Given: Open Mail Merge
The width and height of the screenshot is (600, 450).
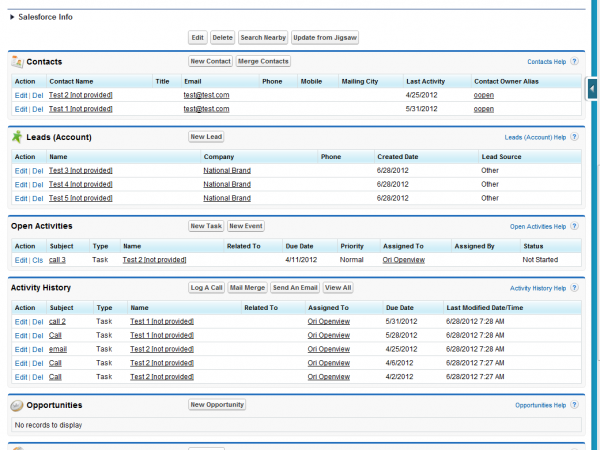Looking at the screenshot, I should [247, 288].
